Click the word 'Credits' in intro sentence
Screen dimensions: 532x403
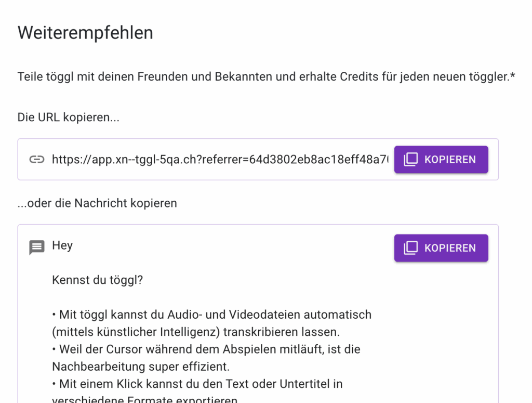[x=359, y=77]
